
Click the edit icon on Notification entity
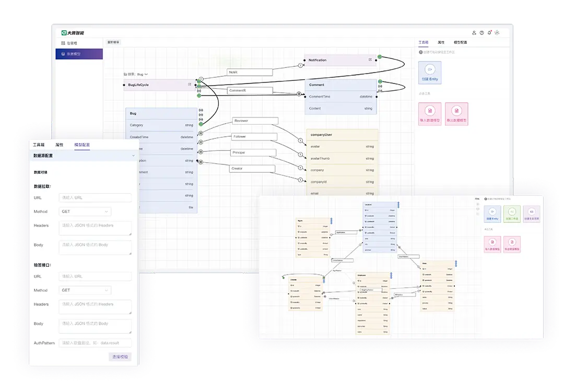[370, 60]
